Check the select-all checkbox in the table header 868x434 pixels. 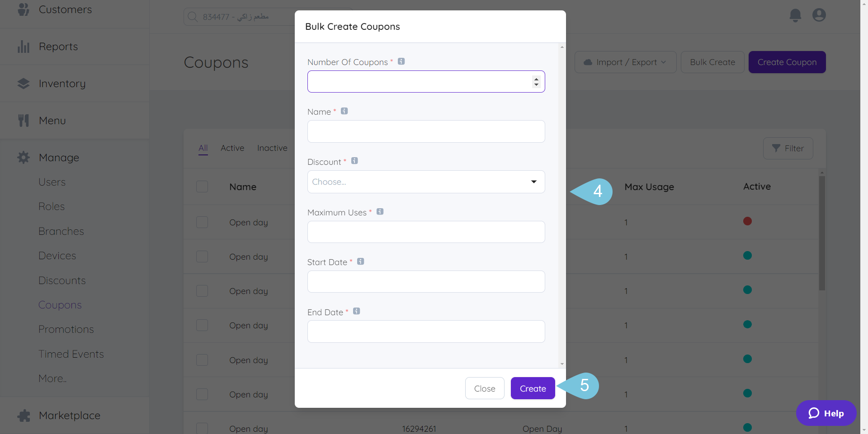202,186
